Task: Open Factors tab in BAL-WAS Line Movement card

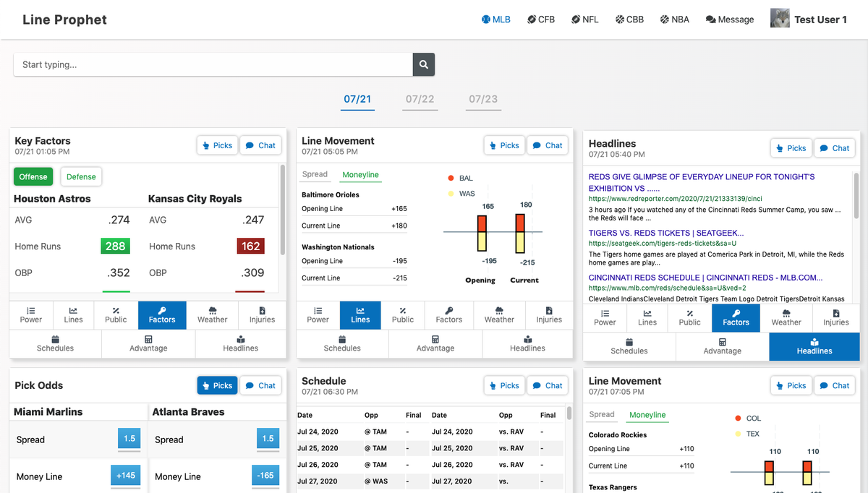Action: pyautogui.click(x=449, y=315)
